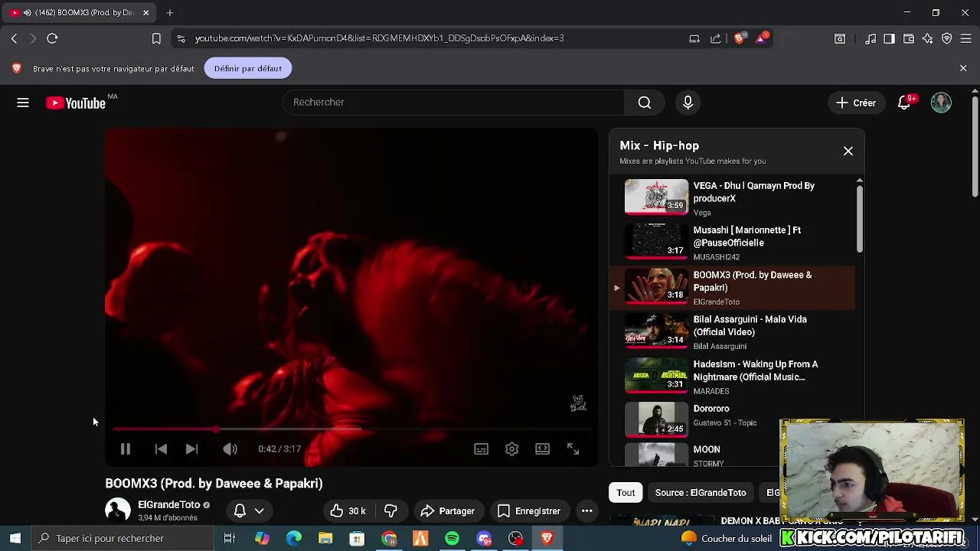Open YouTube guide hamburger menu
Screen dimensions: 980x551
pos(23,103)
